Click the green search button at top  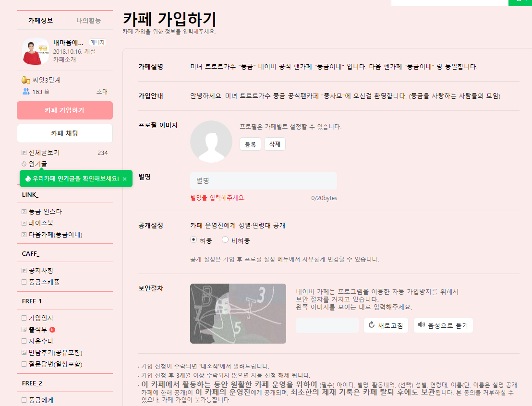point(520,2)
